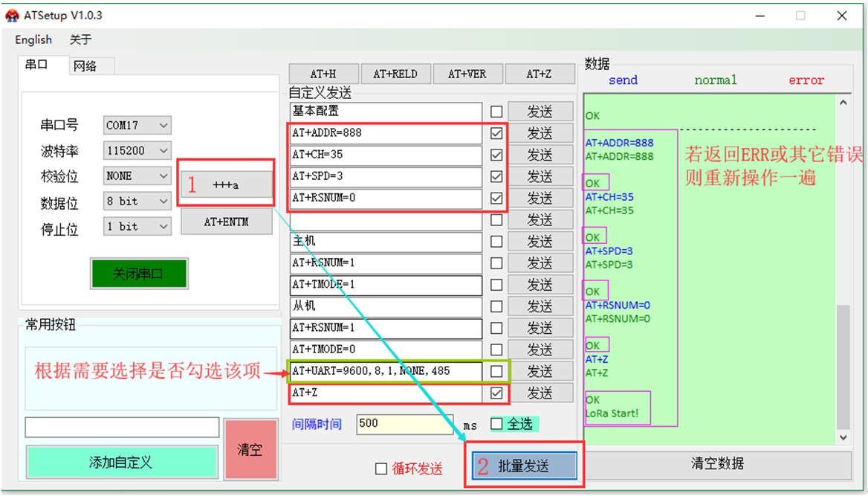The height and width of the screenshot is (496, 868).
Task: Uncheck the AT+ADDR=888 checkbox
Action: [496, 134]
